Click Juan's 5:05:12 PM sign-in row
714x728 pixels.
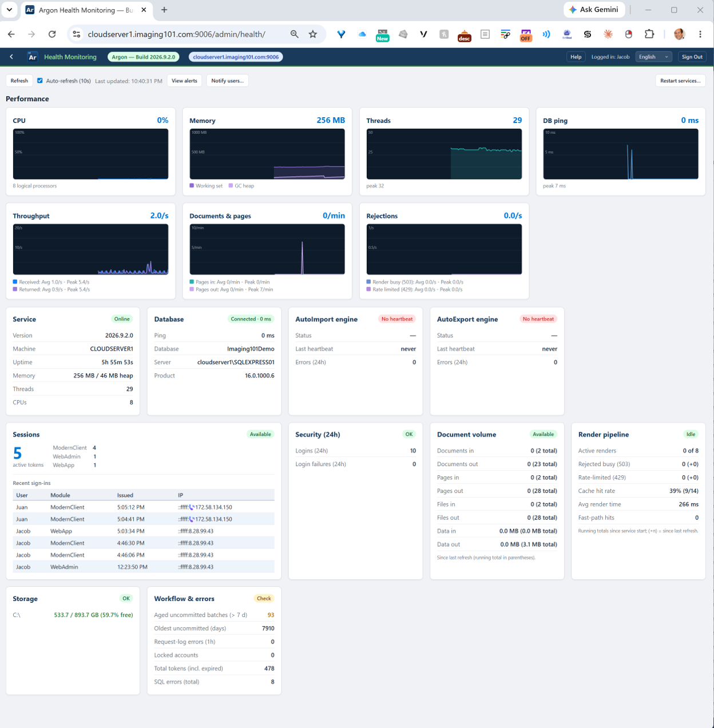tap(144, 507)
